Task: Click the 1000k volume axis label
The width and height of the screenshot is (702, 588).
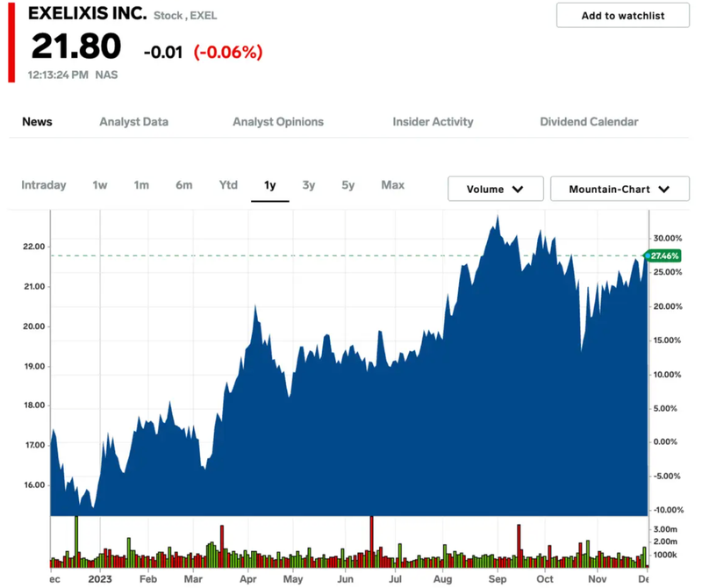Action: click(665, 556)
